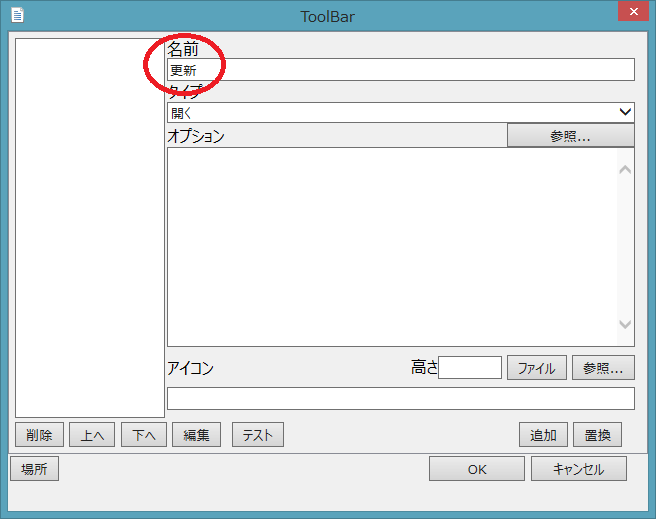Image resolution: width=656 pixels, height=519 pixels.
Task: Confirm the dialog with OK
Action: [476, 469]
